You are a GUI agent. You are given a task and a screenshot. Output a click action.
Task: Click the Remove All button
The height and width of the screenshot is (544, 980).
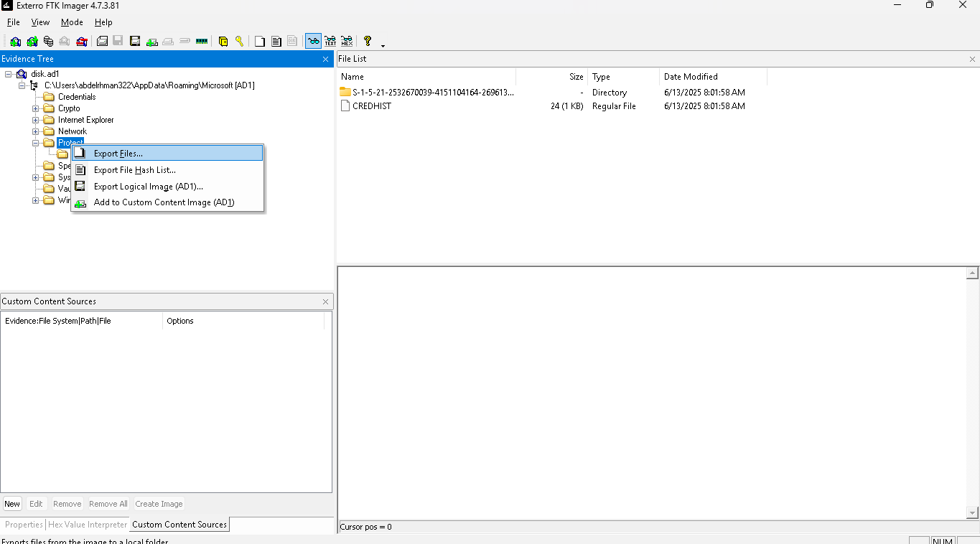(x=108, y=504)
